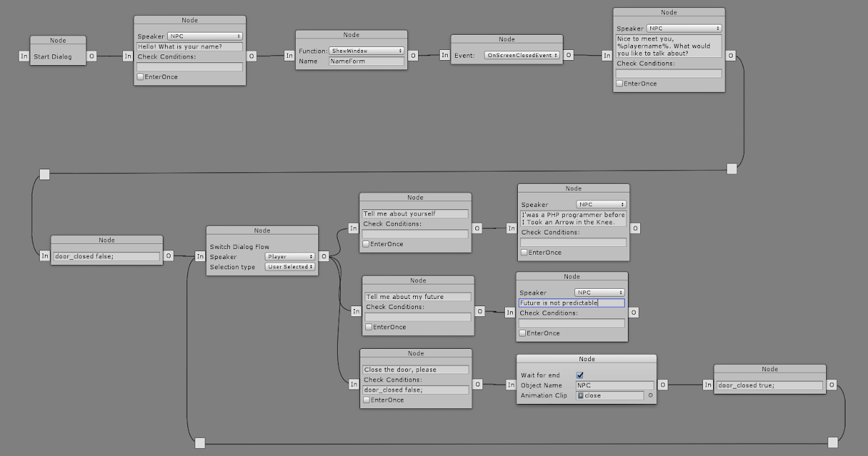868x456 pixels.
Task: Click the In connector of the door_closed false node
Action: coord(45,256)
